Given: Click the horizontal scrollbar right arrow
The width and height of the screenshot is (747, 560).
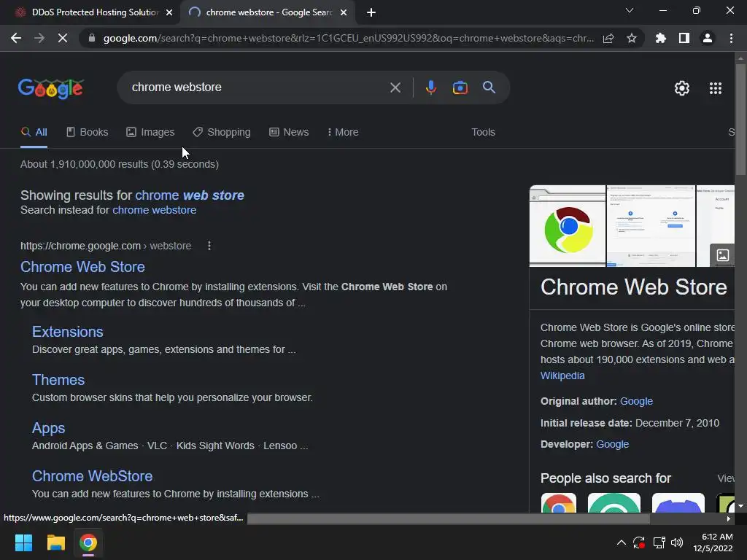Looking at the screenshot, I should tap(729, 518).
